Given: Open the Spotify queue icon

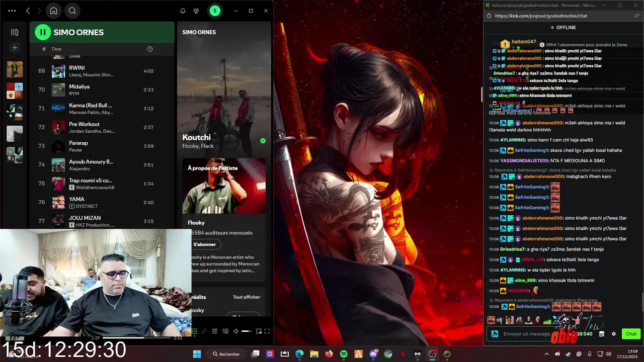Looking at the screenshot, I should [x=214, y=331].
